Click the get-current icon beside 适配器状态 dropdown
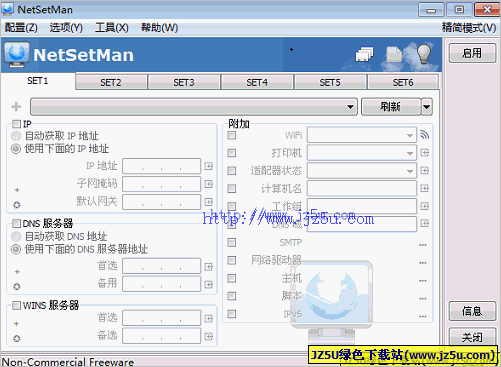 (424, 171)
